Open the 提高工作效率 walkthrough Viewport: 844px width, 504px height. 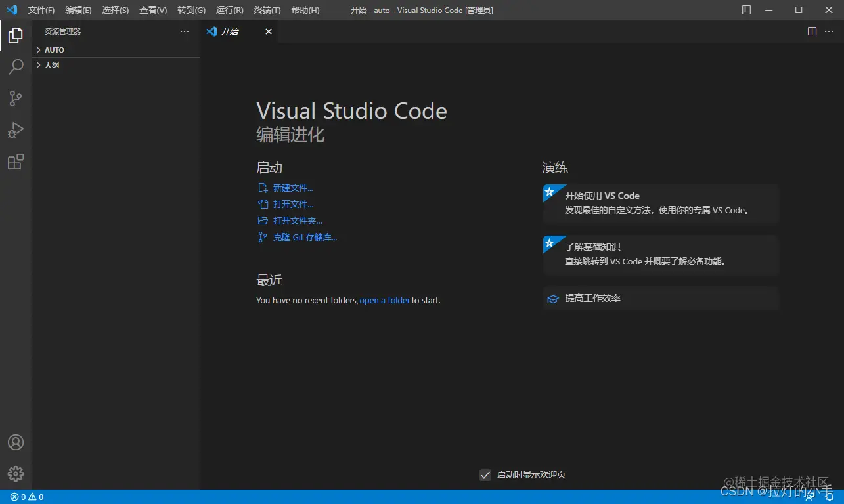tap(661, 298)
